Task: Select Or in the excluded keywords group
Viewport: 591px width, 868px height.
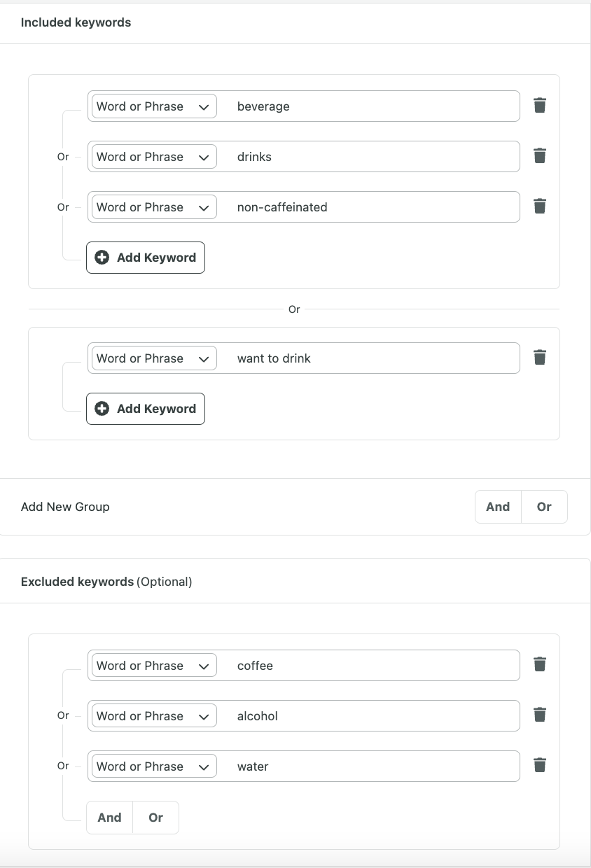Action: pyautogui.click(x=156, y=818)
